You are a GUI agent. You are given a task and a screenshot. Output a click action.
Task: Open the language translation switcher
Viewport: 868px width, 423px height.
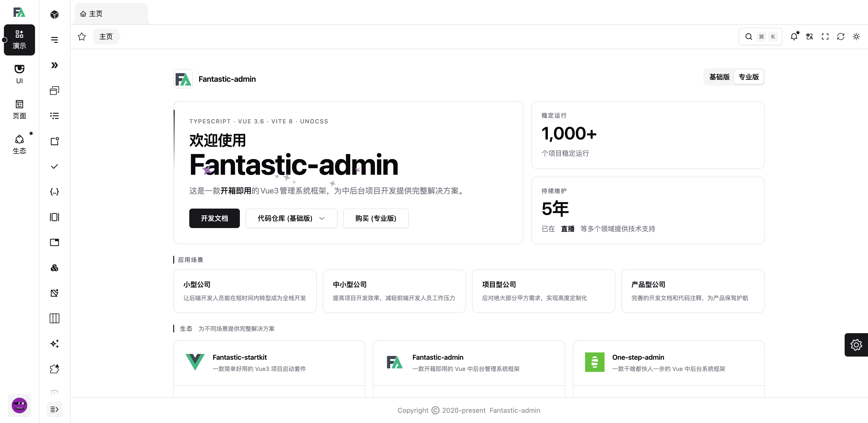point(809,37)
